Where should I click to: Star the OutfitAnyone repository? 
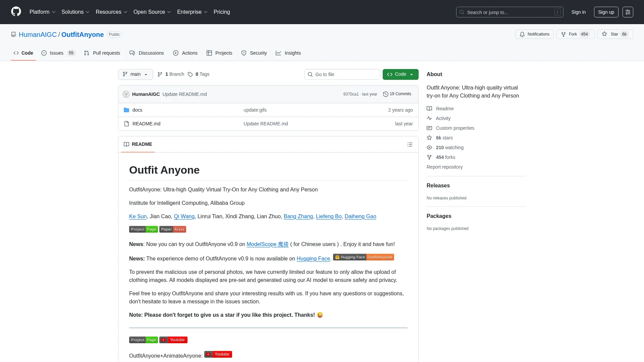pos(614,34)
